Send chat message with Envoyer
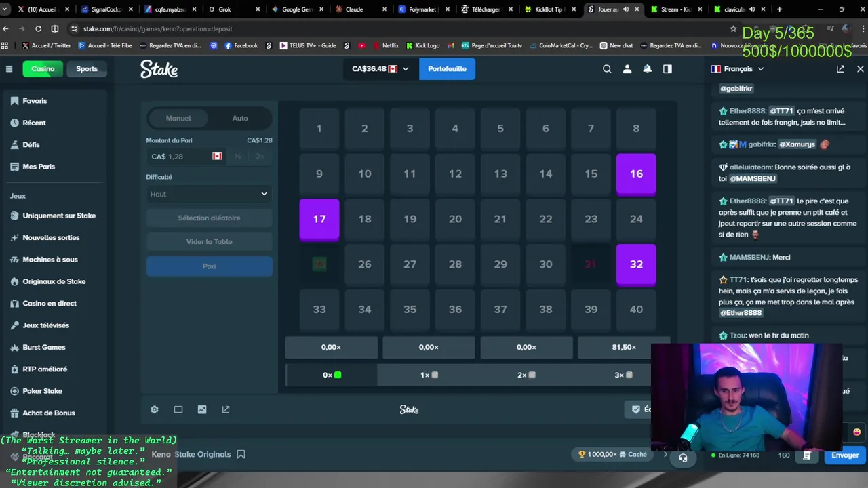This screenshot has width=868, height=488. [845, 455]
